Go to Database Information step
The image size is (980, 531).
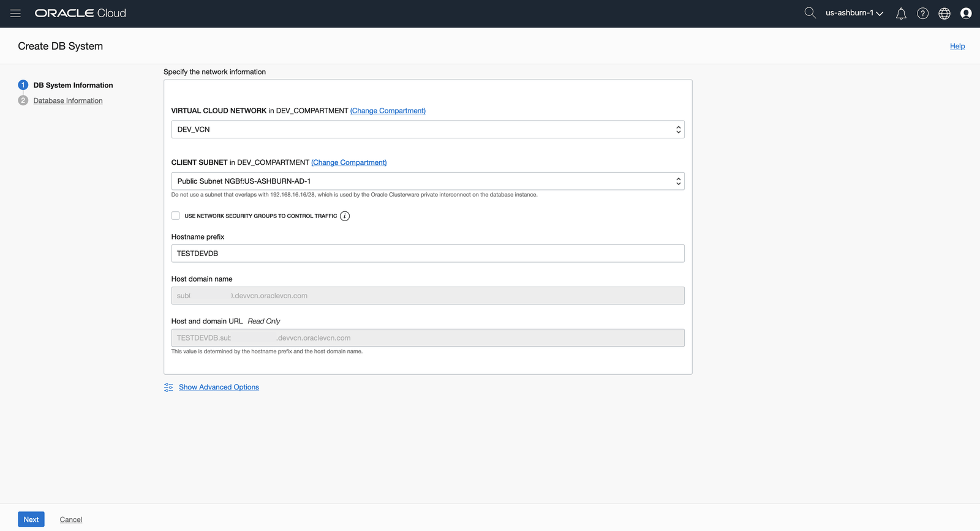[x=68, y=100]
